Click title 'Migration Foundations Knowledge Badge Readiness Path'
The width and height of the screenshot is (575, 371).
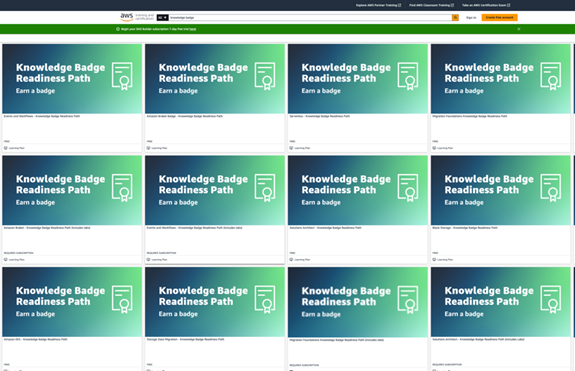click(x=470, y=116)
